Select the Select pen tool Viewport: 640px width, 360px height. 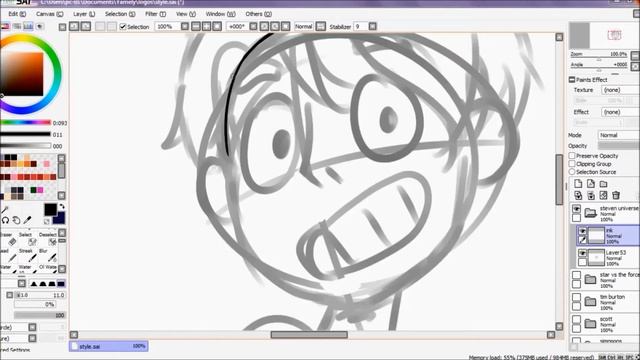(x=29, y=239)
